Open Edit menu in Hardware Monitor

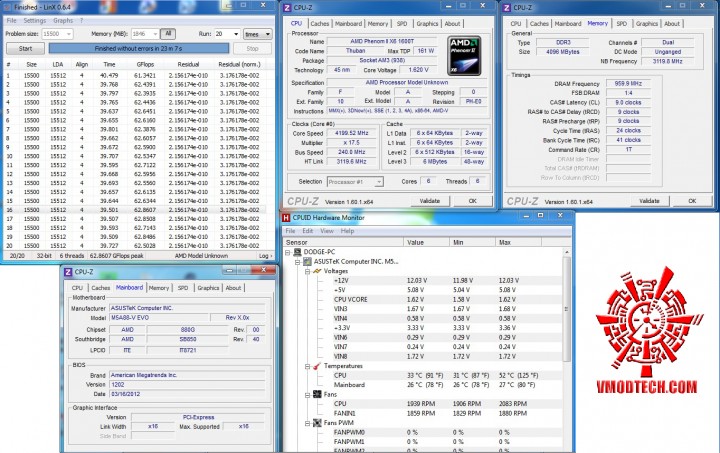308,231
